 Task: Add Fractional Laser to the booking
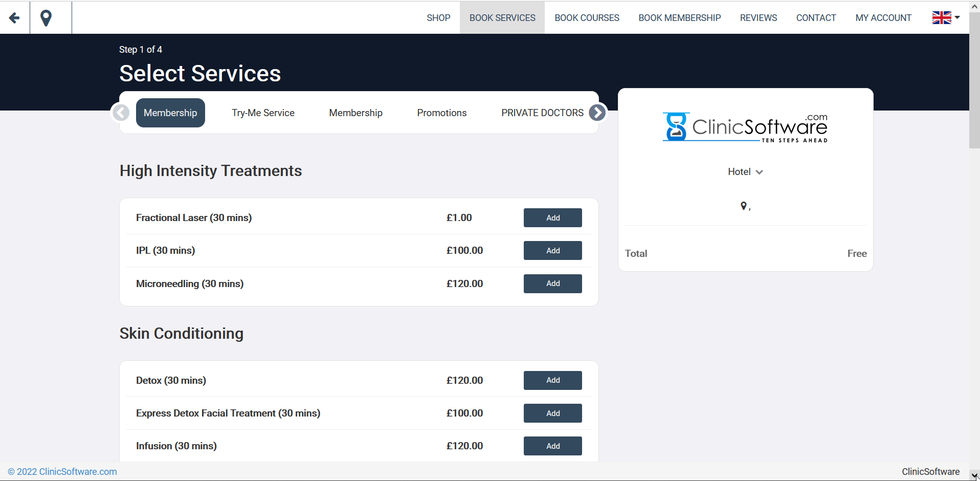552,217
